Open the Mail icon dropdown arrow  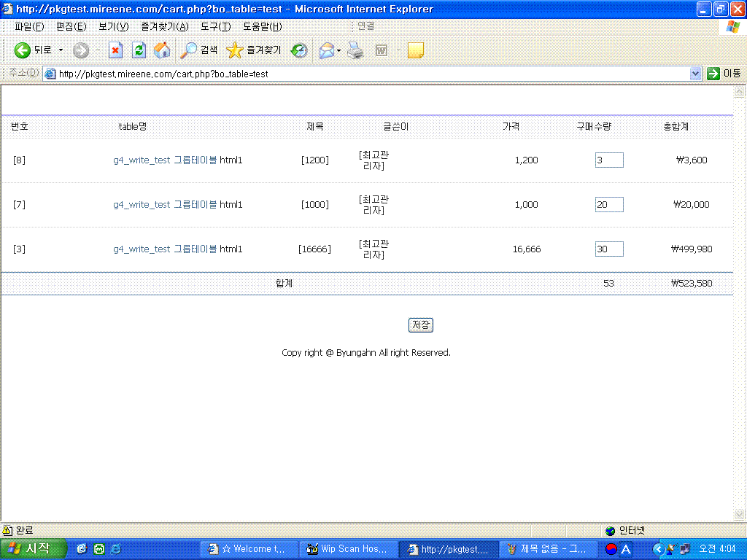coord(339,50)
